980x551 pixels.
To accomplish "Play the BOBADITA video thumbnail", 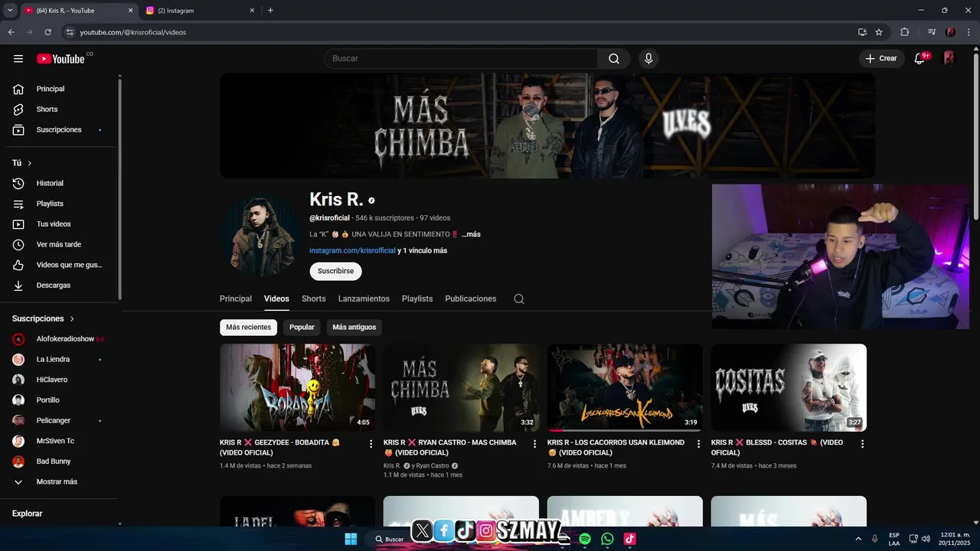I will 298,387.
